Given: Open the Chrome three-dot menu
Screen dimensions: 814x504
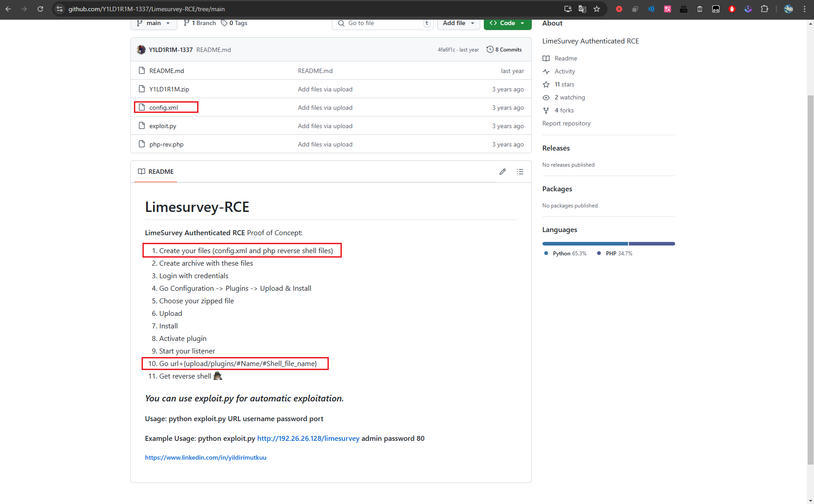Looking at the screenshot, I should (805, 9).
